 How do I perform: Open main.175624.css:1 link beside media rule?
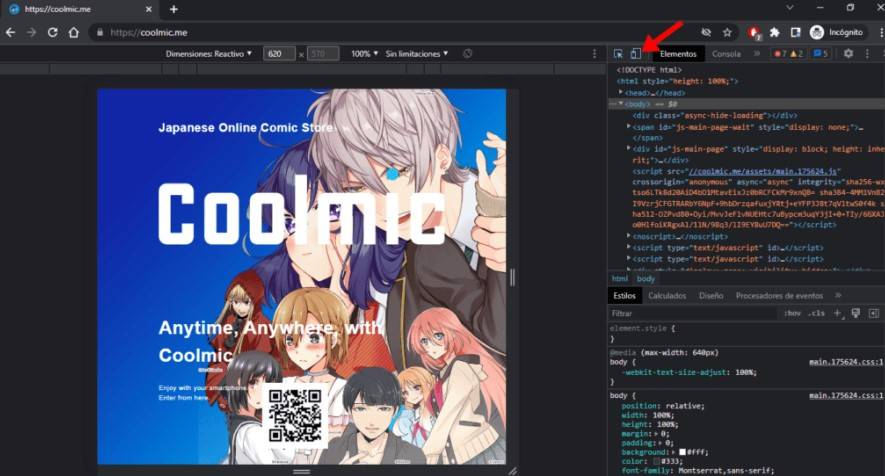click(x=845, y=362)
